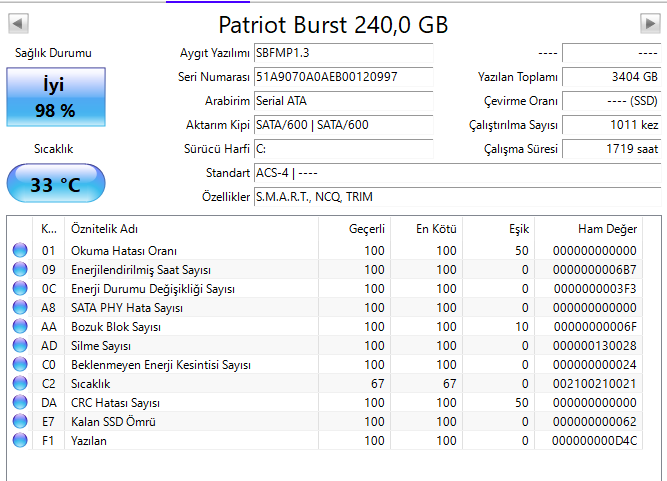Click attribute ID E7 cell
667x481 pixels.
click(48, 421)
